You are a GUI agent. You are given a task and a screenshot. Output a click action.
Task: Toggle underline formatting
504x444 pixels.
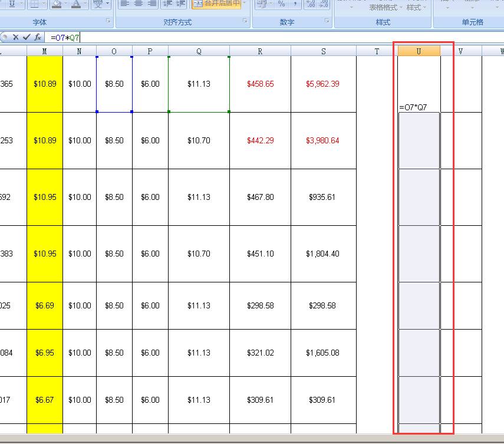(x=12, y=4)
